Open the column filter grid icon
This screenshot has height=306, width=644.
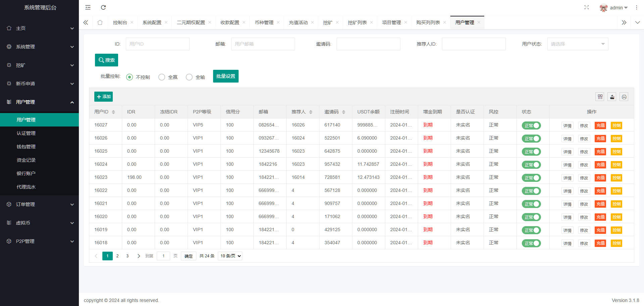pos(600,97)
